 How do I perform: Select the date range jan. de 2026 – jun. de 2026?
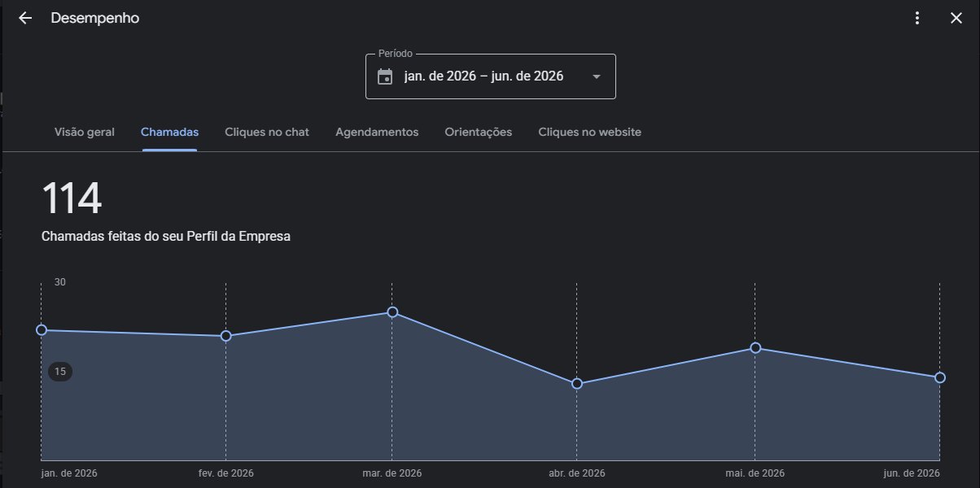(491, 76)
